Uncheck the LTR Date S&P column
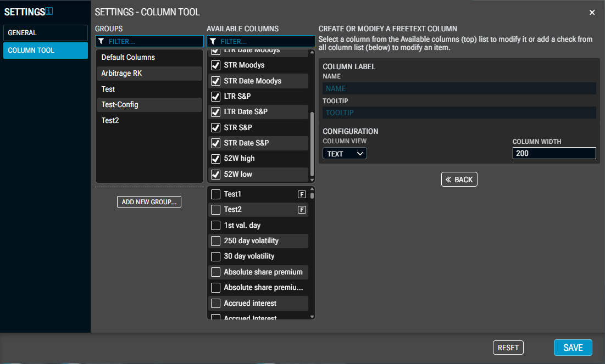Viewport: 605px width, 364px height. [216, 112]
